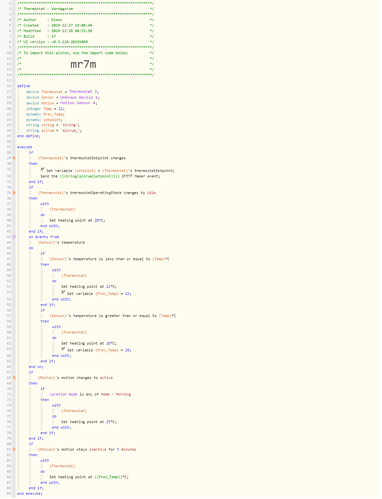Select the execute keyword block

[25, 147]
